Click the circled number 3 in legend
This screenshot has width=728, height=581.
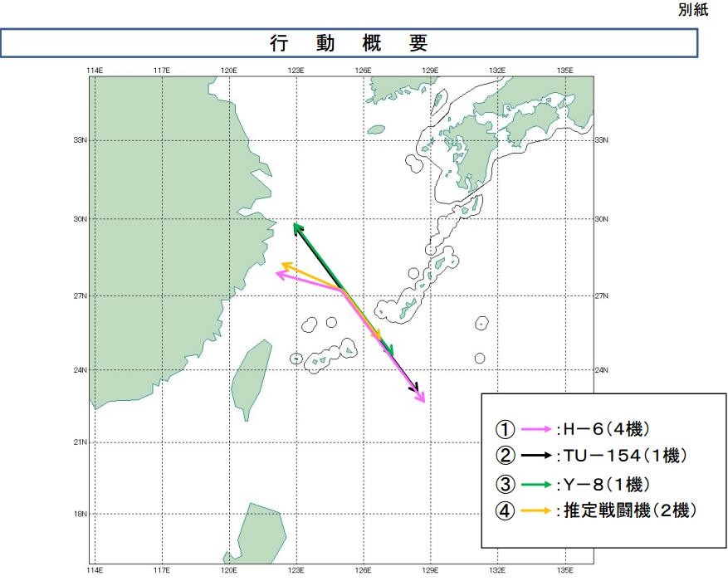click(505, 484)
